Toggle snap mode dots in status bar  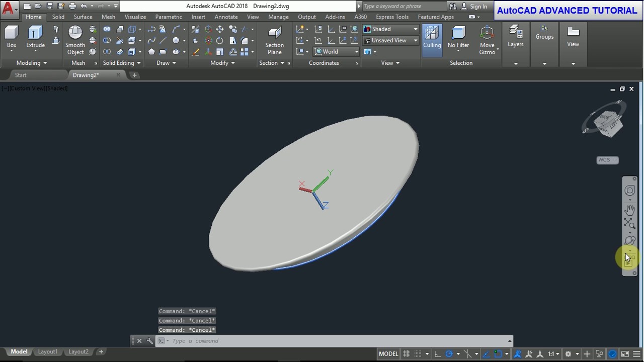pyautogui.click(x=418, y=354)
